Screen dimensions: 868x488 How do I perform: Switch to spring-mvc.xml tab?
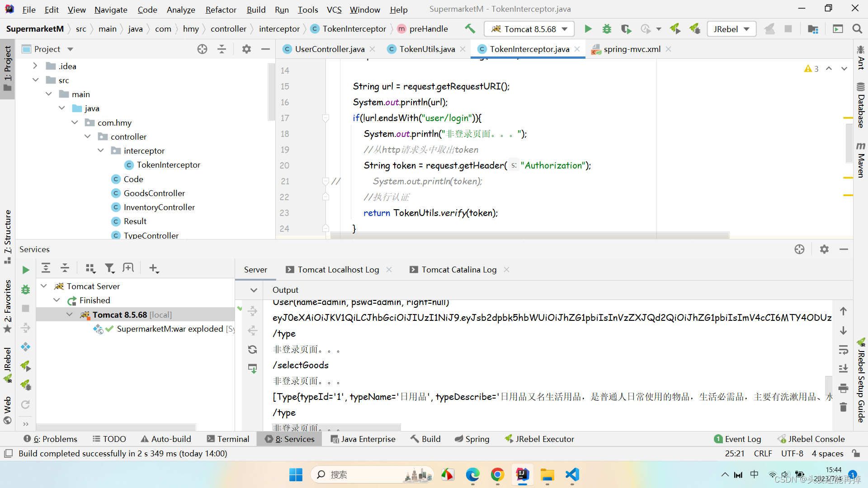pos(632,49)
